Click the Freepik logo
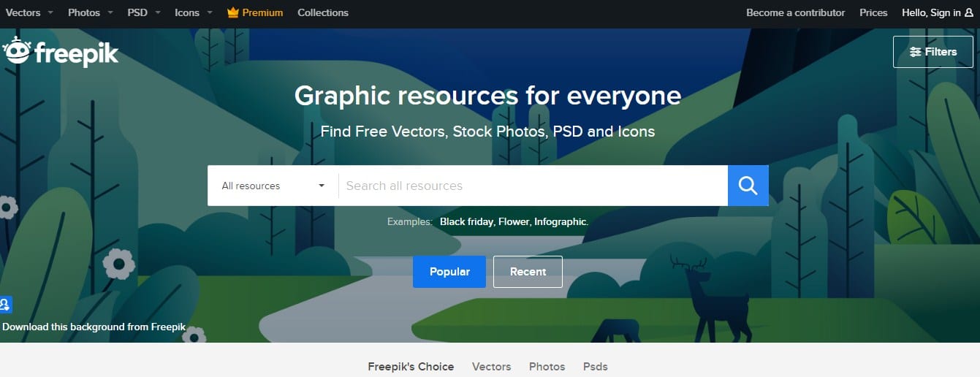This screenshot has height=377, width=980. pyautogui.click(x=60, y=52)
